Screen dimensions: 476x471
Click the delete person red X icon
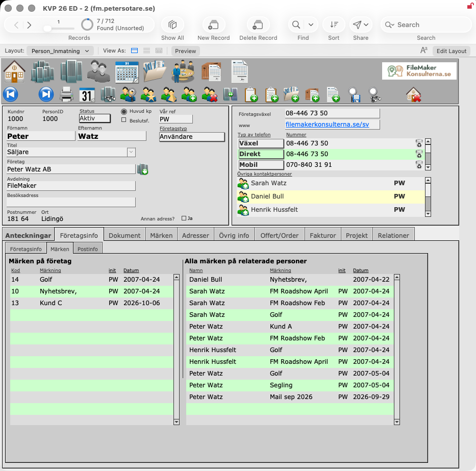[210, 94]
